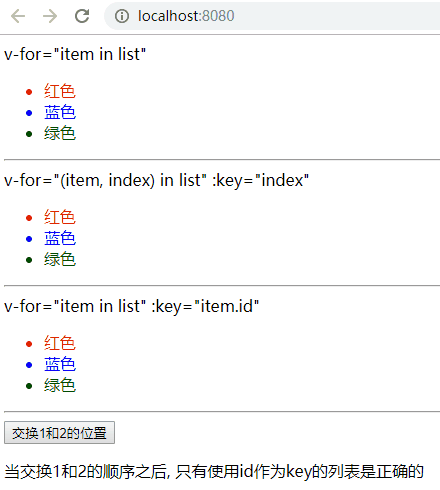Click 绿色 in the item.id-keyed list
This screenshot has height=490, width=440.
[x=60, y=385]
